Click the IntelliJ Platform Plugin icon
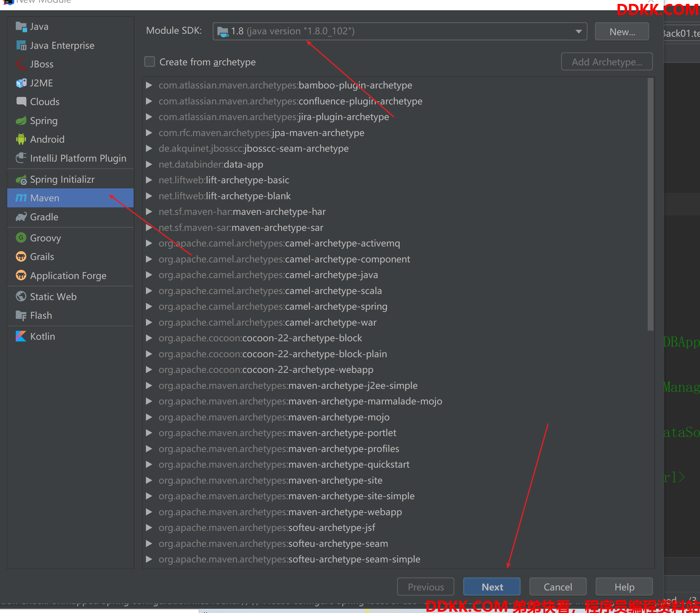This screenshot has height=613, width=700. tap(21, 158)
